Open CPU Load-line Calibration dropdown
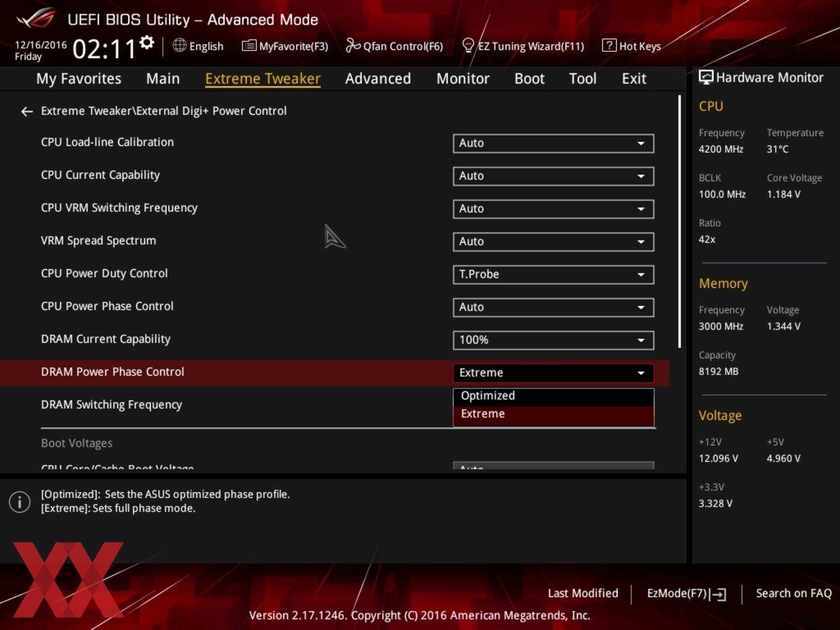The height and width of the screenshot is (630, 840). tap(553, 143)
